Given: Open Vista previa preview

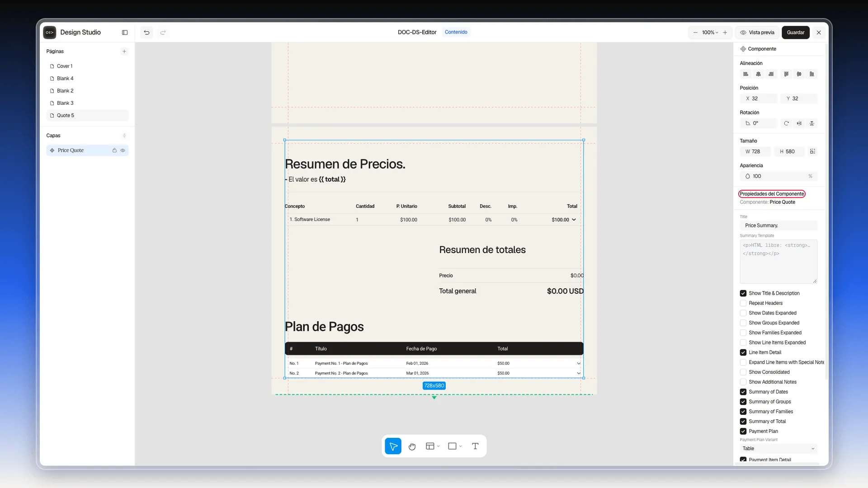Looking at the screenshot, I should pos(757,33).
